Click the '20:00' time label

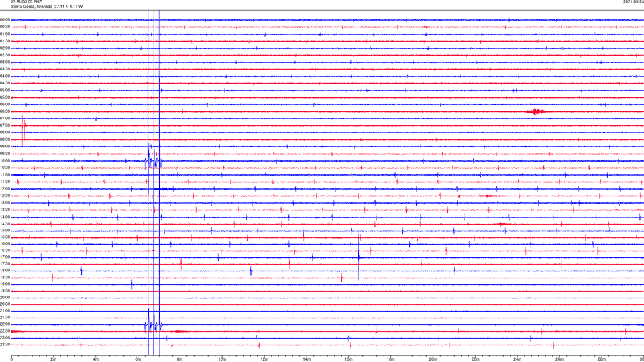click(5, 298)
